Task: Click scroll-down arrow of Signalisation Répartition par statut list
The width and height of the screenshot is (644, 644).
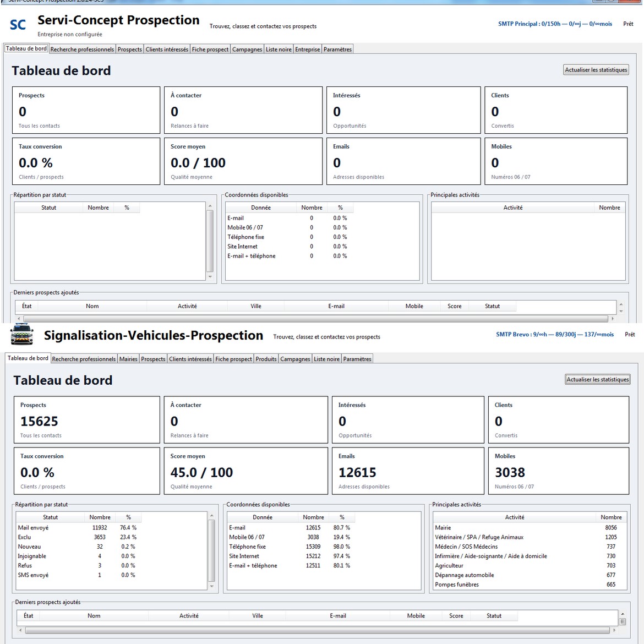Action: coord(212,587)
